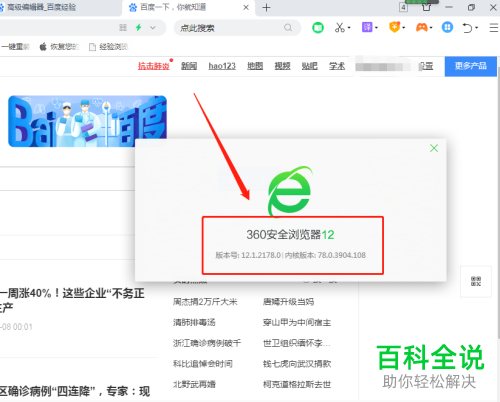
Task: Open the 贴吧 navigation link
Action: [x=310, y=66]
